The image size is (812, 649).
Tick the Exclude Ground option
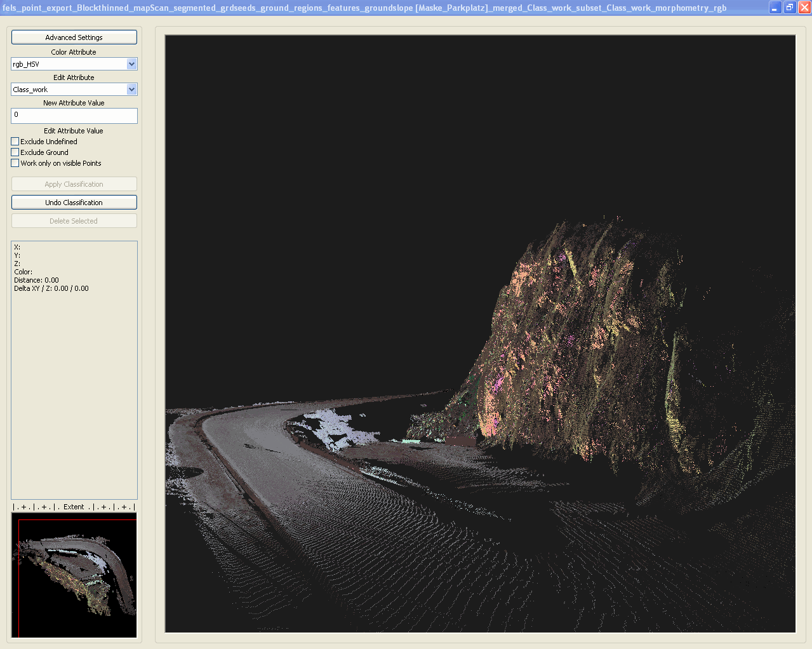(x=15, y=152)
